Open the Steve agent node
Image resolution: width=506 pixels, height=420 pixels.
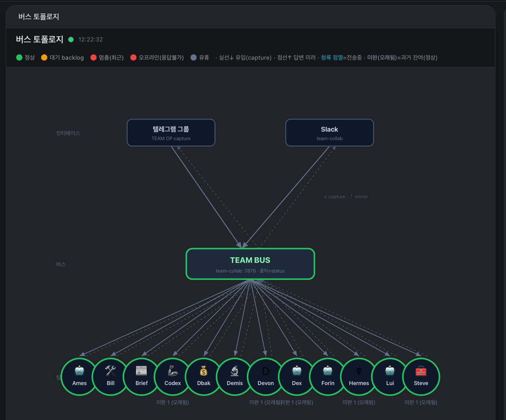(421, 377)
